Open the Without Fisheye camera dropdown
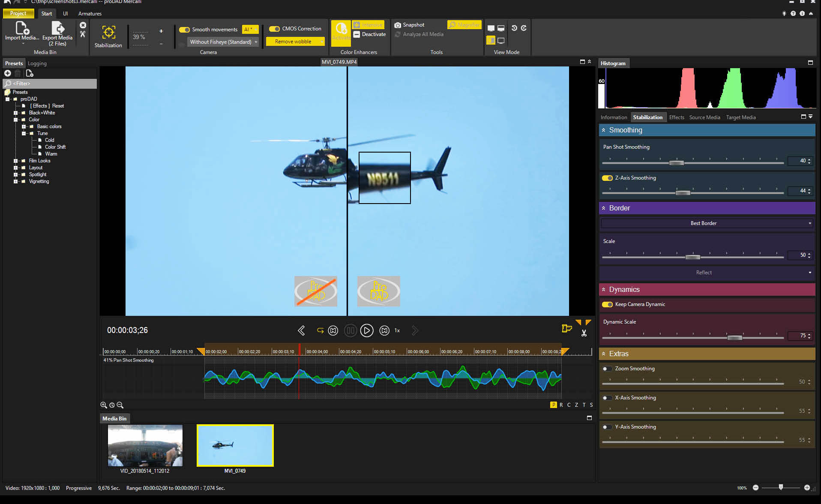The width and height of the screenshot is (821, 504). tap(223, 42)
